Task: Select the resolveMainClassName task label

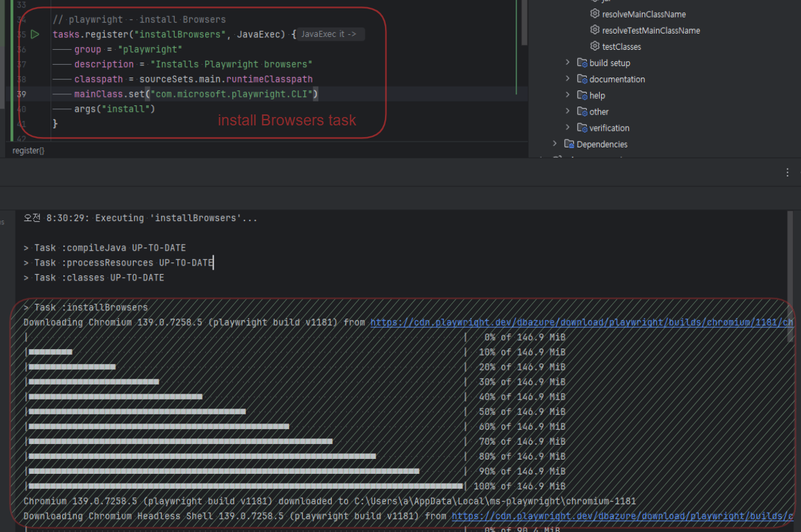Action: click(644, 14)
